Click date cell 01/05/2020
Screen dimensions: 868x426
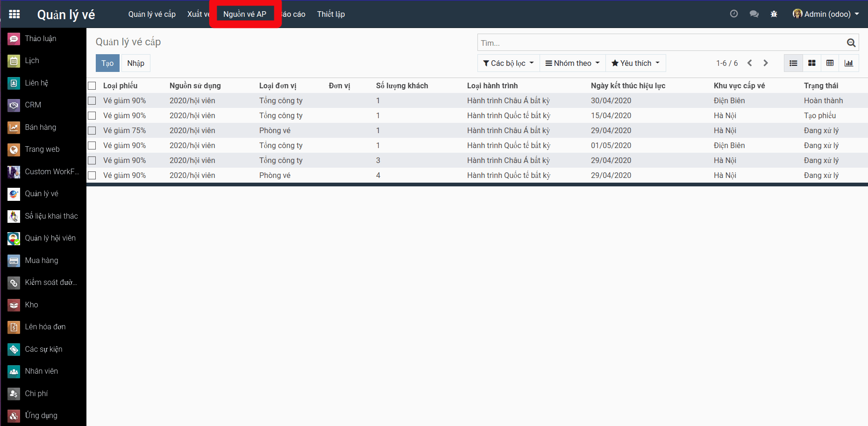[611, 145]
